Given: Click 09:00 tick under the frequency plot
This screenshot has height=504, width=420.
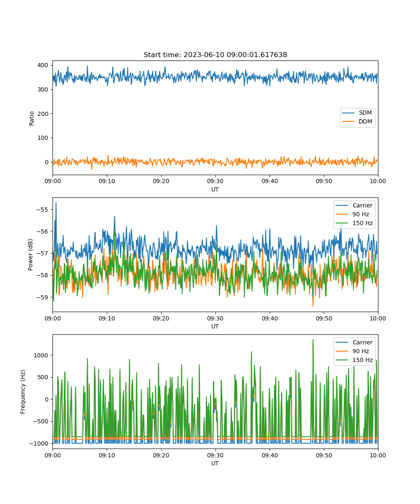Looking at the screenshot, I should coord(52,455).
